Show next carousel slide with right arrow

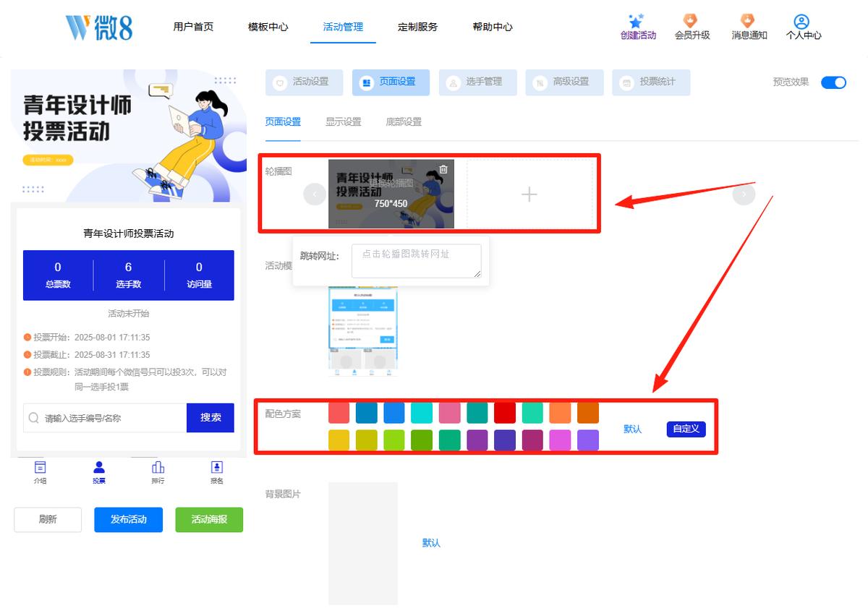coord(744,194)
